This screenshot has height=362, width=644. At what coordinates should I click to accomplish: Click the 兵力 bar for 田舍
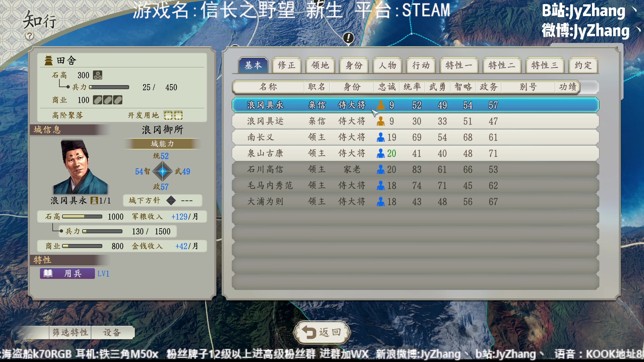click(109, 87)
